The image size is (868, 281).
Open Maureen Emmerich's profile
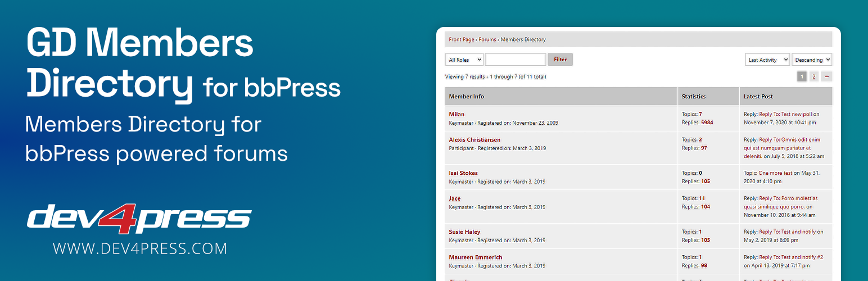coord(476,257)
